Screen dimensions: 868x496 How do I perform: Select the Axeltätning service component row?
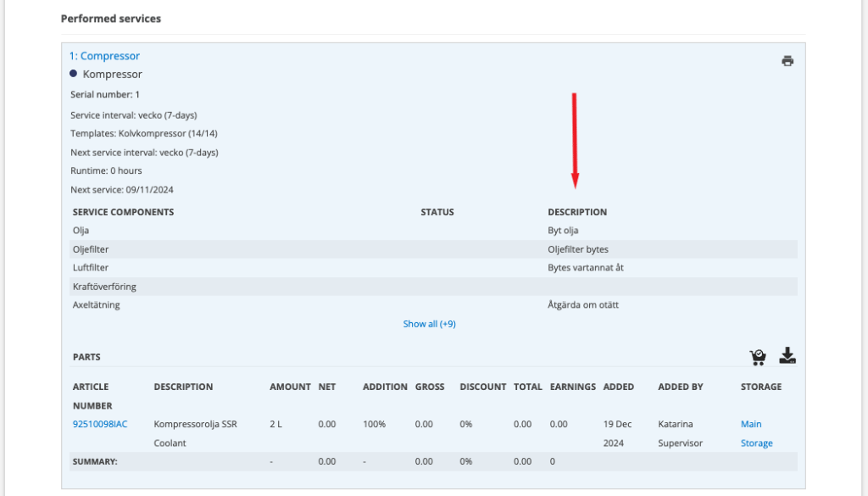click(x=433, y=304)
